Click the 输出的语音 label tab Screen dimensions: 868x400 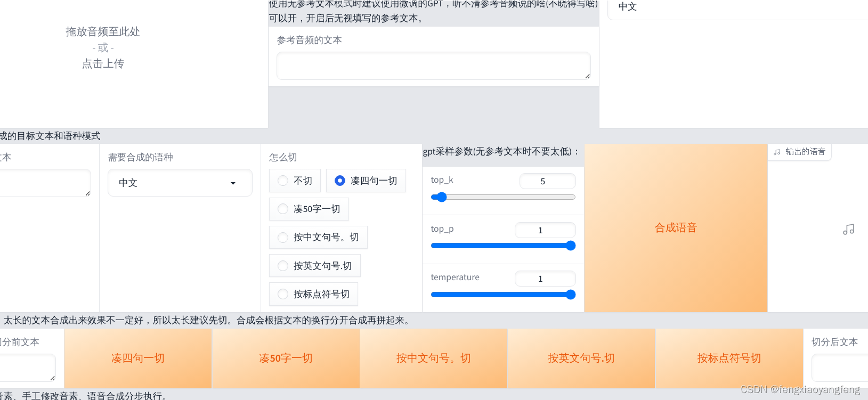[799, 152]
